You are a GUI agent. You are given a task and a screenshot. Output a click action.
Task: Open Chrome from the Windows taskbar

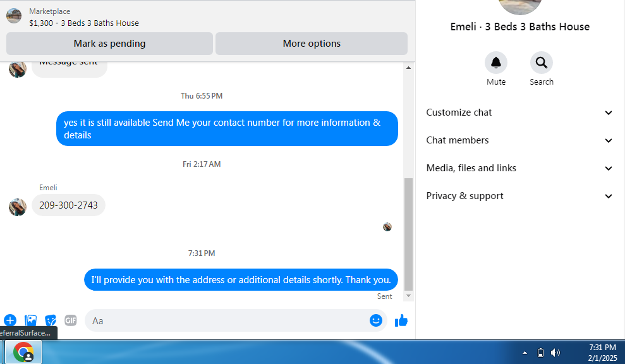click(x=23, y=353)
